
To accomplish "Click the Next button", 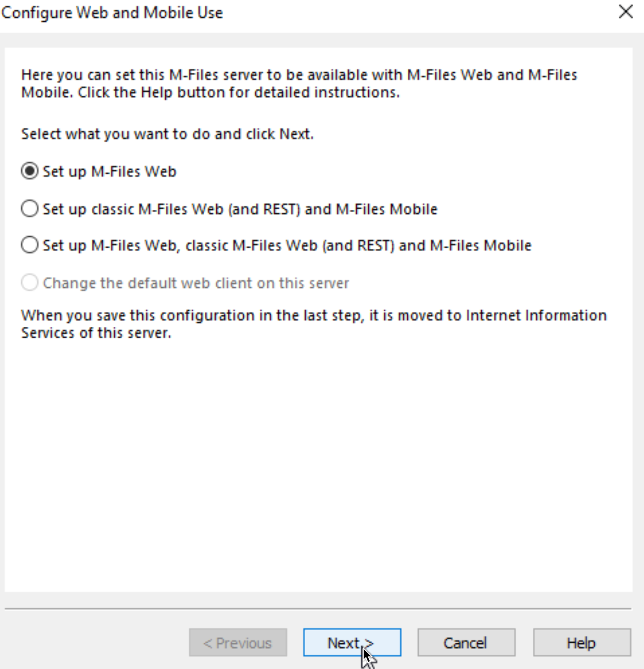I will [x=352, y=642].
